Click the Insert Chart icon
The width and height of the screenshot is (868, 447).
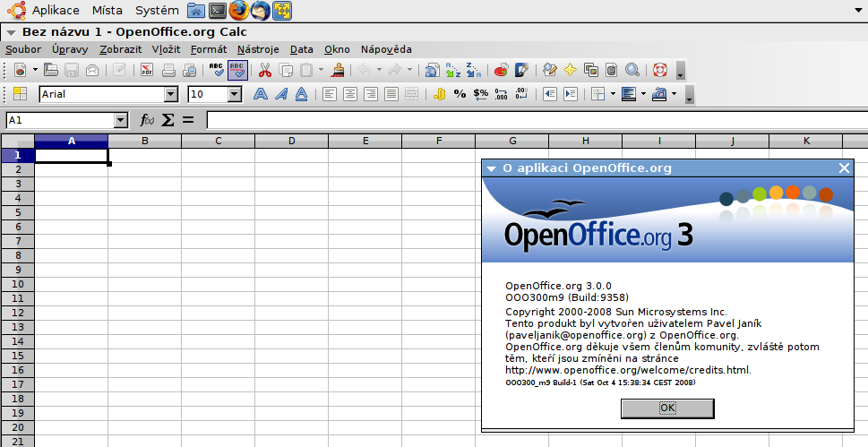(x=501, y=71)
